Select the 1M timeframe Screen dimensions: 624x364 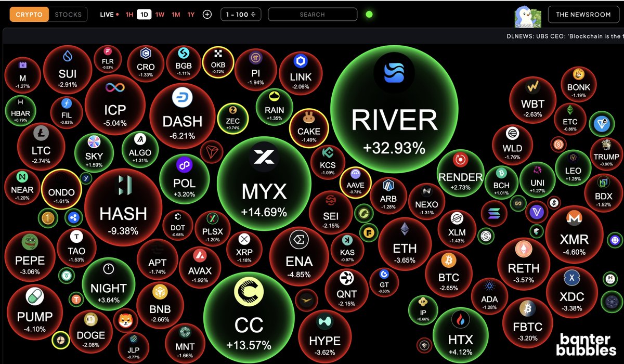176,15
